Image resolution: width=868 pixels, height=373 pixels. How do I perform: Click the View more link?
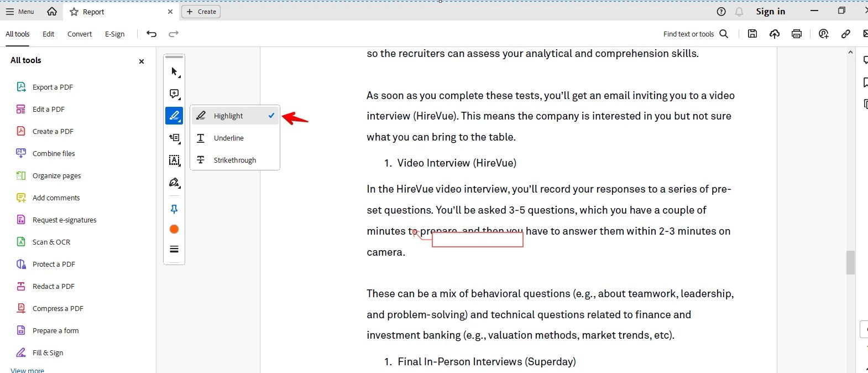coord(27,370)
